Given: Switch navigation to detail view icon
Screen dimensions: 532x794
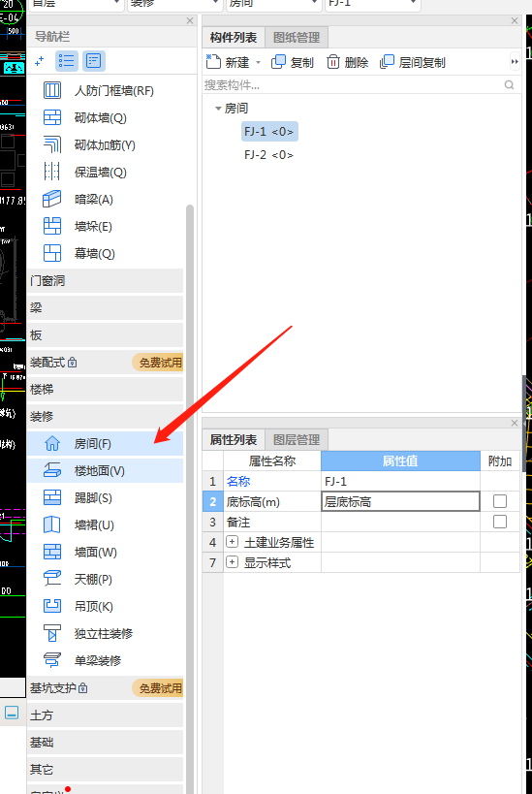Looking at the screenshot, I should (x=94, y=61).
